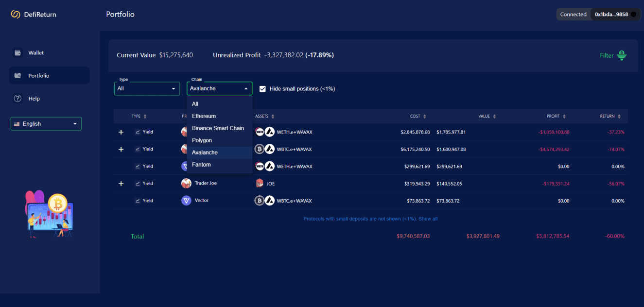Open the Type dropdown showing All
Viewport: 644px width, 307px height.
coord(147,88)
